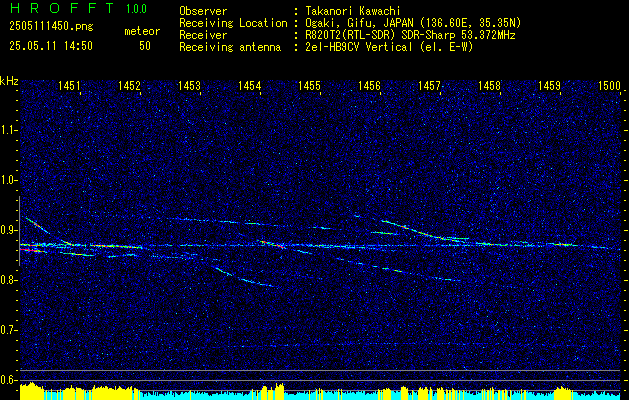Click the 1451 time axis marker
629x400 pixels.
69,85
